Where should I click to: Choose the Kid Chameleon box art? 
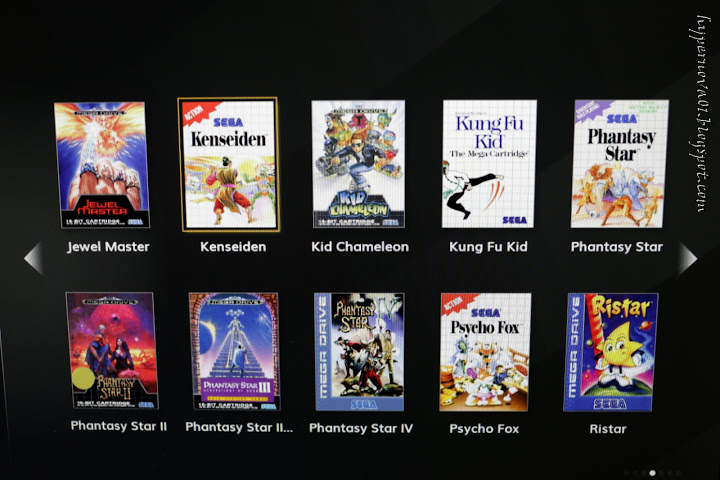[359, 164]
